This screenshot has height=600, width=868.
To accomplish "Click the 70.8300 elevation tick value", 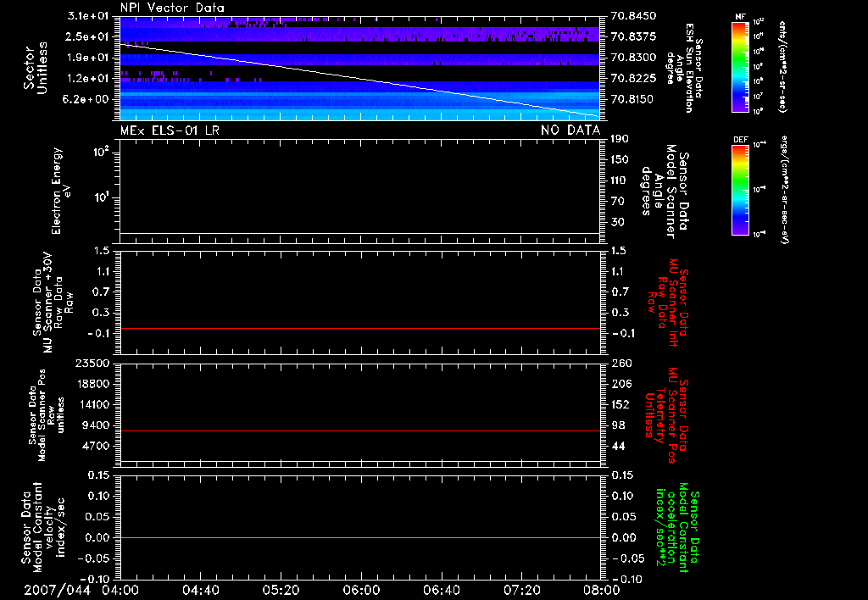I will (x=634, y=58).
